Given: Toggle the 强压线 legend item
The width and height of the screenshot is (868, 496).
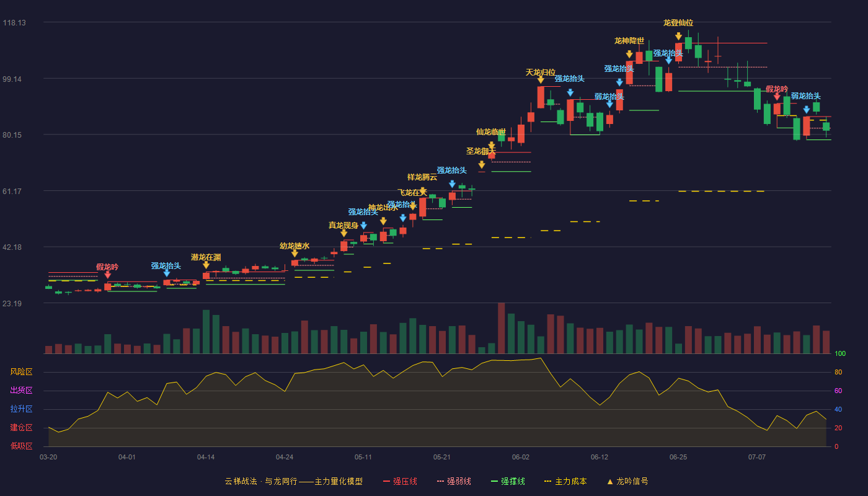Looking at the screenshot, I should point(400,481).
